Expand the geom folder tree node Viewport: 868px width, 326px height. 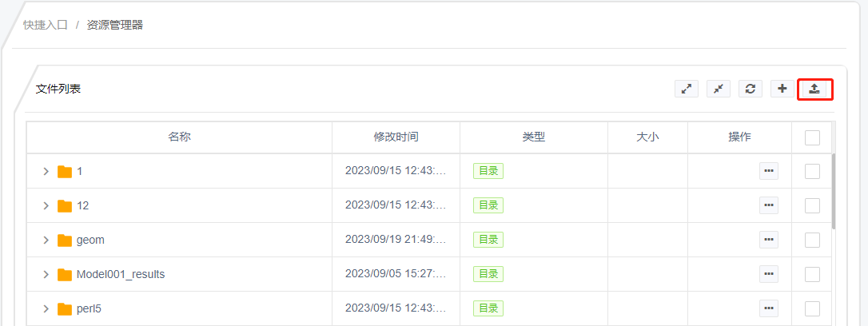tap(46, 241)
